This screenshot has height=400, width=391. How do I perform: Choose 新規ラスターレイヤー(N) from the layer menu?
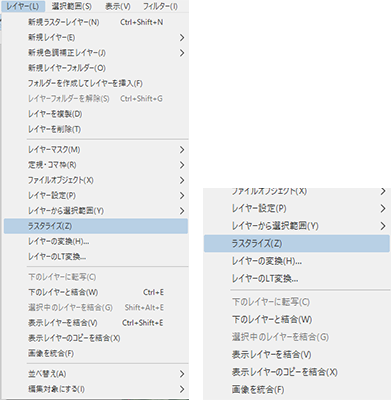pyautogui.click(x=96, y=22)
